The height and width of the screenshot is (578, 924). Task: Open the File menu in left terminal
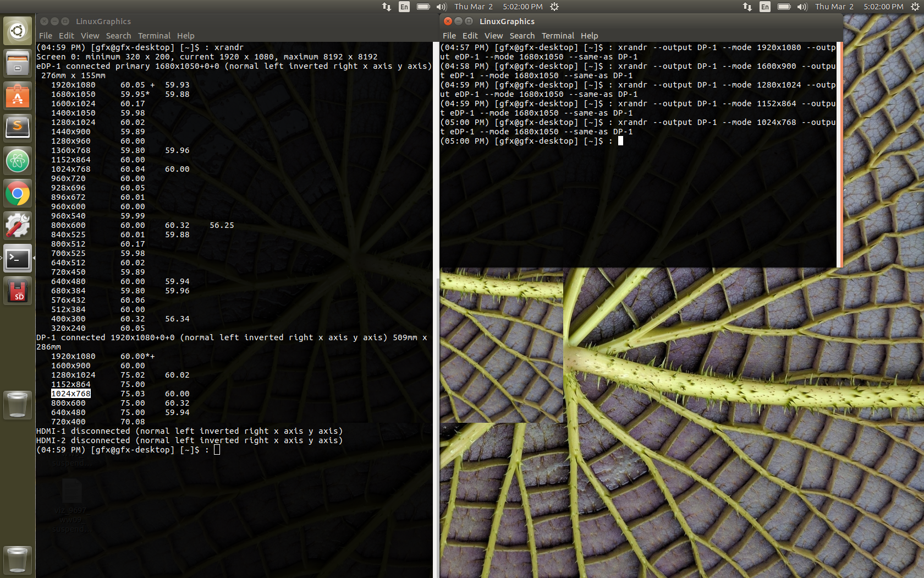coord(46,36)
